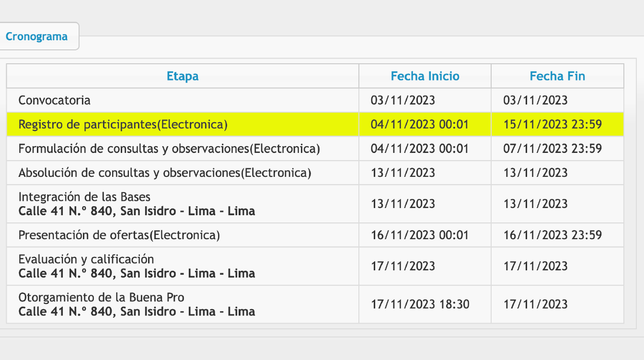Image resolution: width=644 pixels, height=360 pixels.
Task: Click address under Otorgamiento de la Buena Pro
Action: point(137,312)
